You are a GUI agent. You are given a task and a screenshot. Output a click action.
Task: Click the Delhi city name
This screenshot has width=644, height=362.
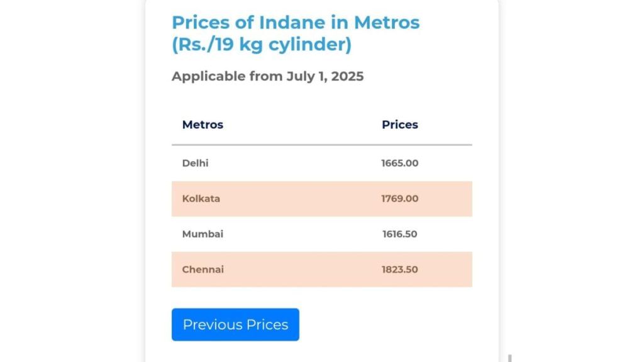point(195,163)
